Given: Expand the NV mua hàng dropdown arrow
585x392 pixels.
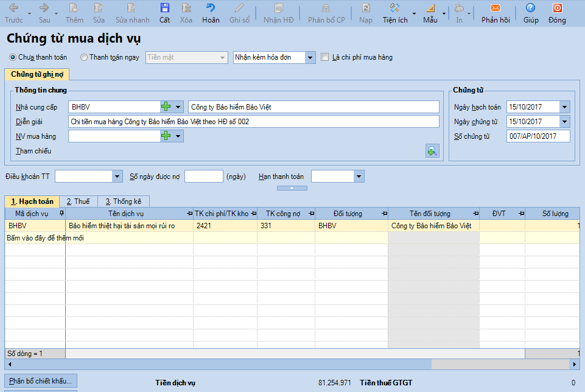Looking at the screenshot, I should pos(178,136).
